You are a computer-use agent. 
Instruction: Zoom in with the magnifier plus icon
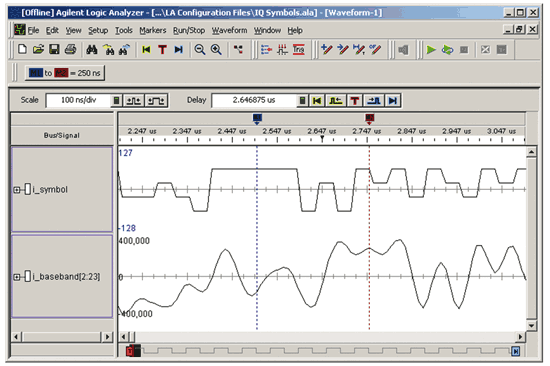click(216, 50)
